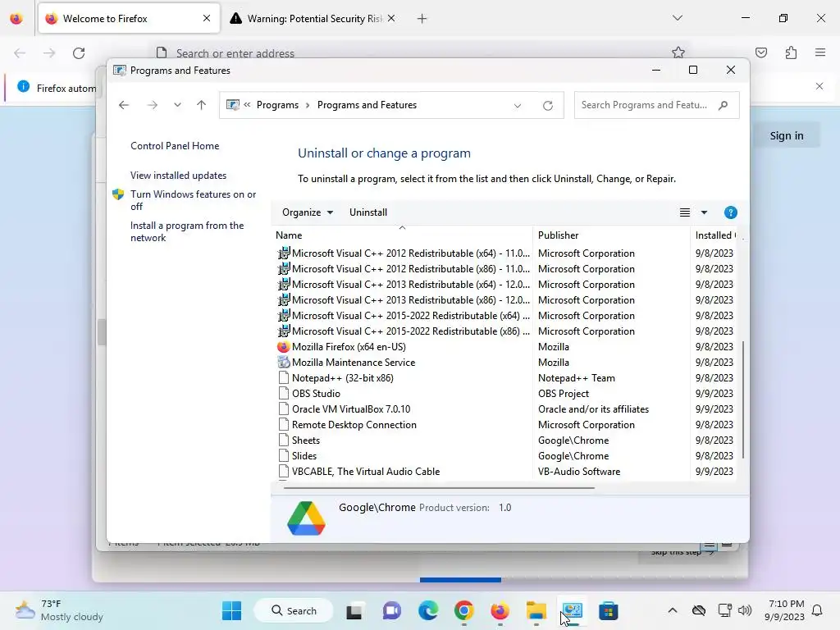Open the Windows Start menu
Image resolution: width=840 pixels, height=630 pixels.
pos(231,610)
